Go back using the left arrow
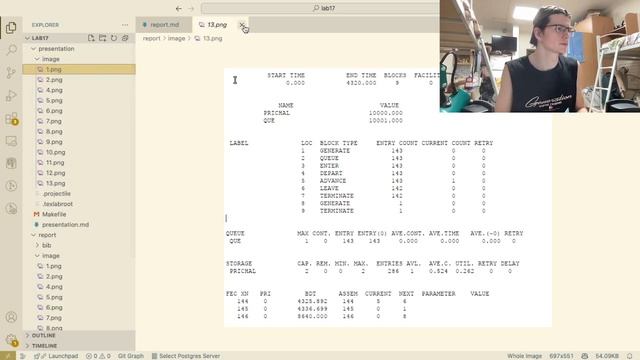Screen dimensions: 640x360 click(x=179, y=8)
